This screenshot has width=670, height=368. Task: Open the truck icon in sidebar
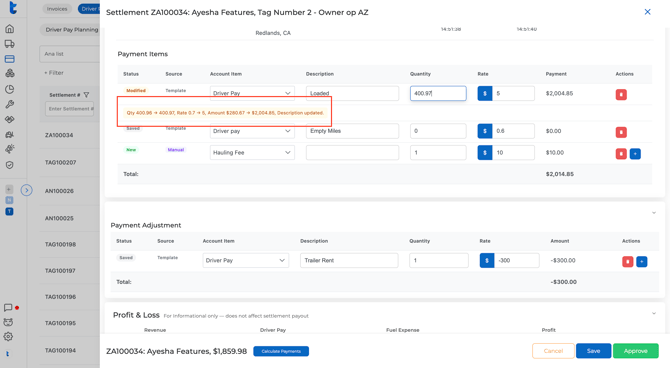(x=9, y=44)
